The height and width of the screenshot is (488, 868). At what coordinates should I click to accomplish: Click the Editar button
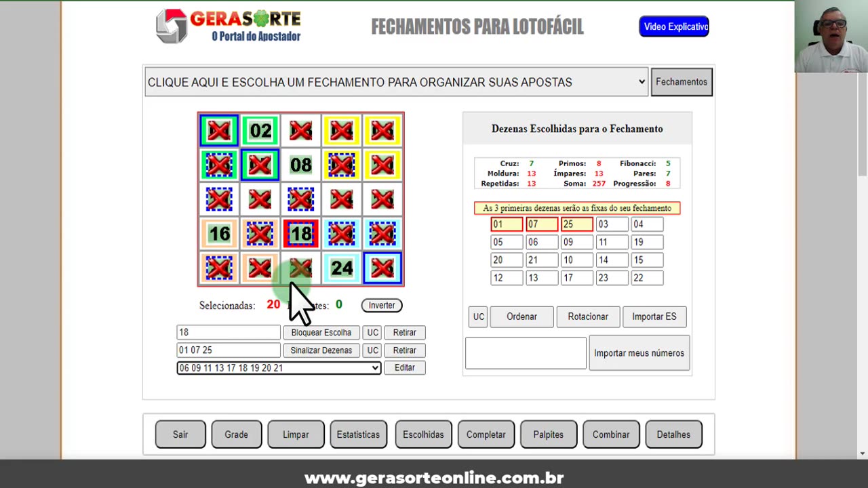[405, 367]
